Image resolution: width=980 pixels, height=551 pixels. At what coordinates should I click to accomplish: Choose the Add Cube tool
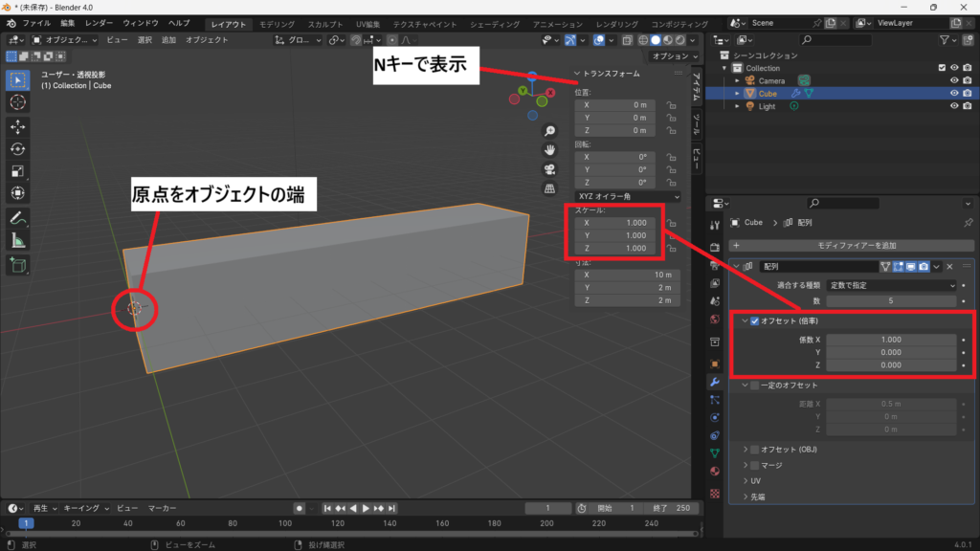[x=18, y=265]
